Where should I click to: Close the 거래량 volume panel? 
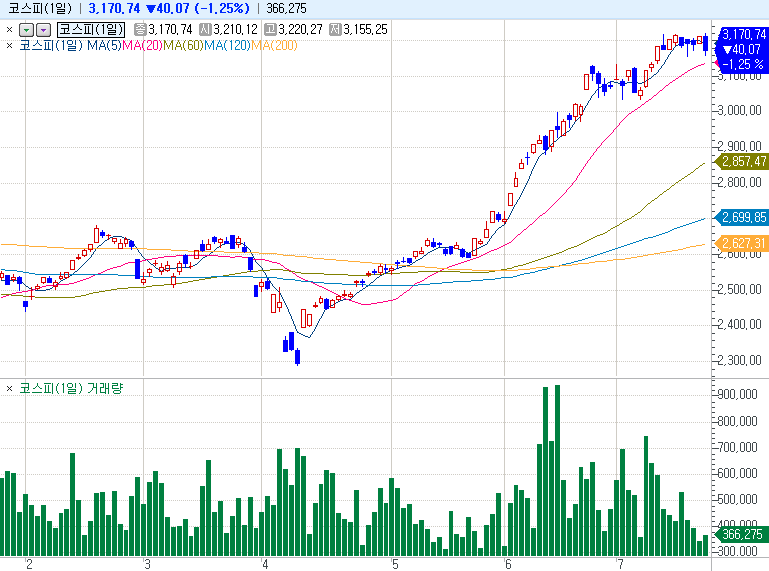9,388
